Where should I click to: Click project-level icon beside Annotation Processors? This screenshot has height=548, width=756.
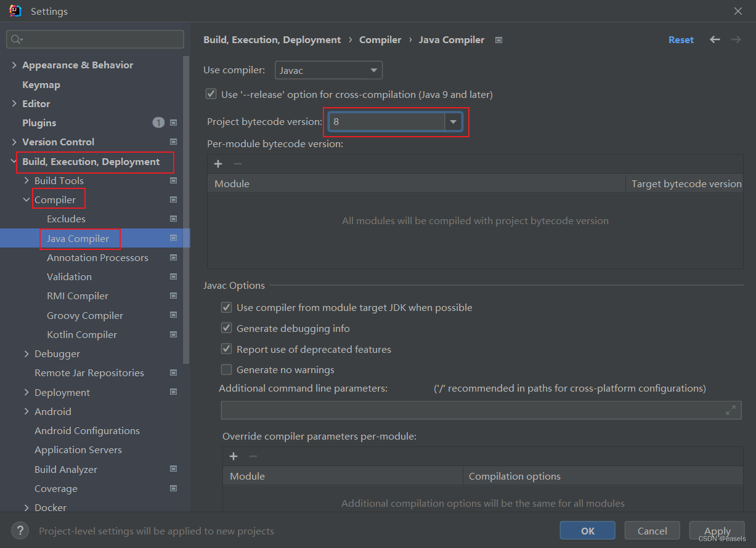click(174, 257)
